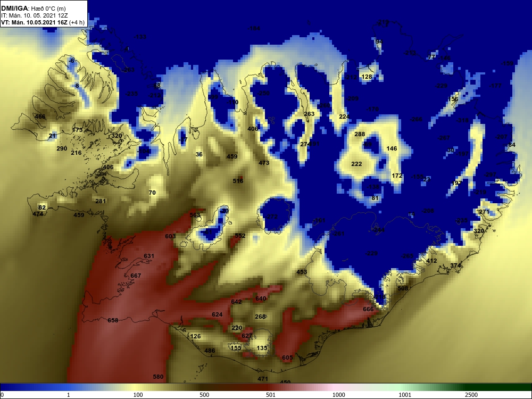Viewport: 532px width, 399px height.
Task: Click the legend label '2500'
Action: [x=471, y=395]
